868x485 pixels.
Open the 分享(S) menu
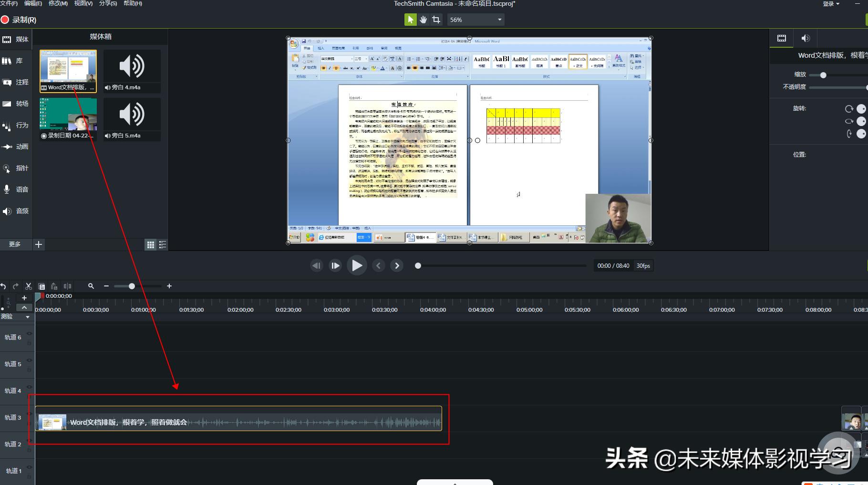(108, 3)
